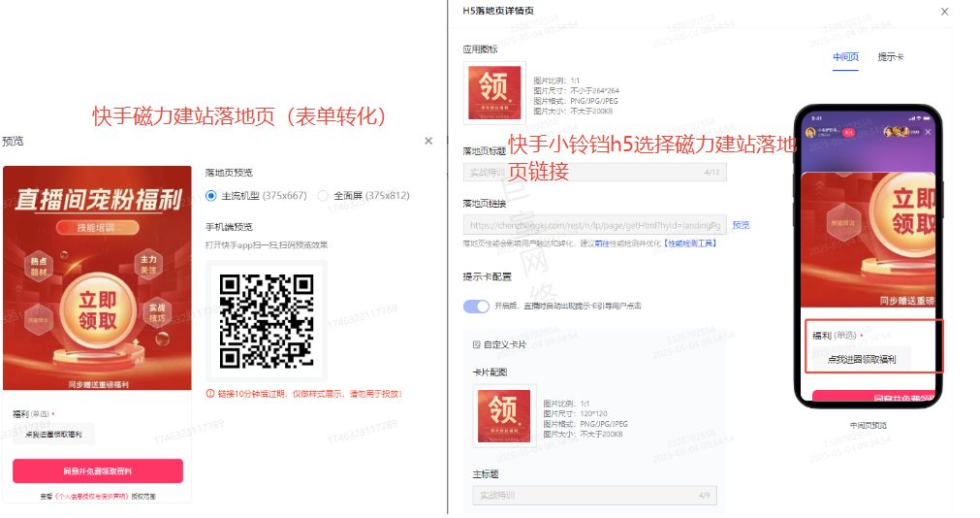Click the 落地页预览 label
The height and width of the screenshot is (518, 980).
[x=229, y=173]
